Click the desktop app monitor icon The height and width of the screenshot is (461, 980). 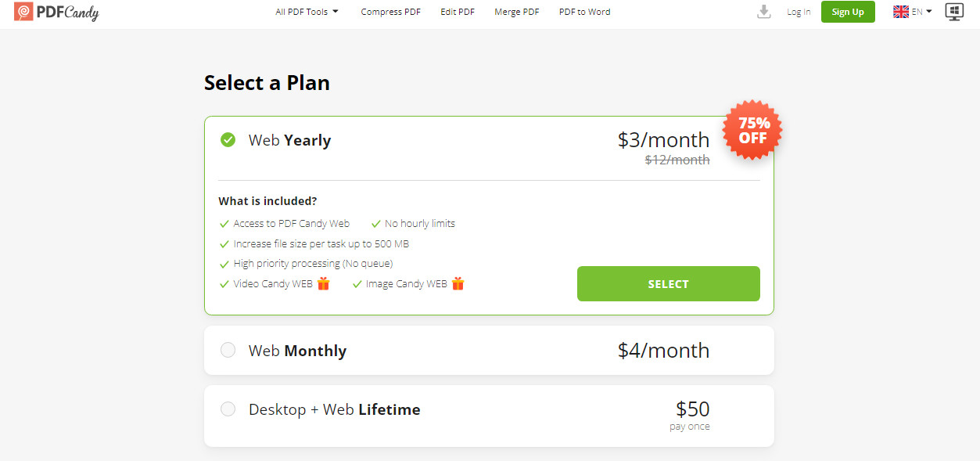tap(953, 12)
